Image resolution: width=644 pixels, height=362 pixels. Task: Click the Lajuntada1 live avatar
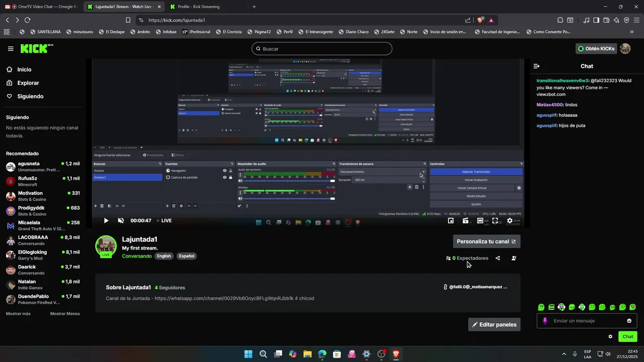tap(106, 246)
